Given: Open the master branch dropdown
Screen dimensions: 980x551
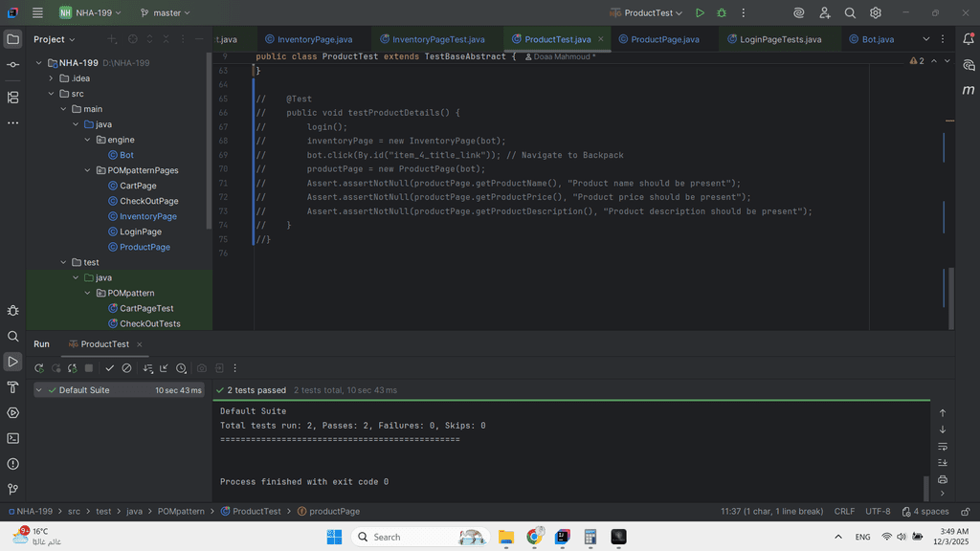Looking at the screenshot, I should click(x=165, y=13).
